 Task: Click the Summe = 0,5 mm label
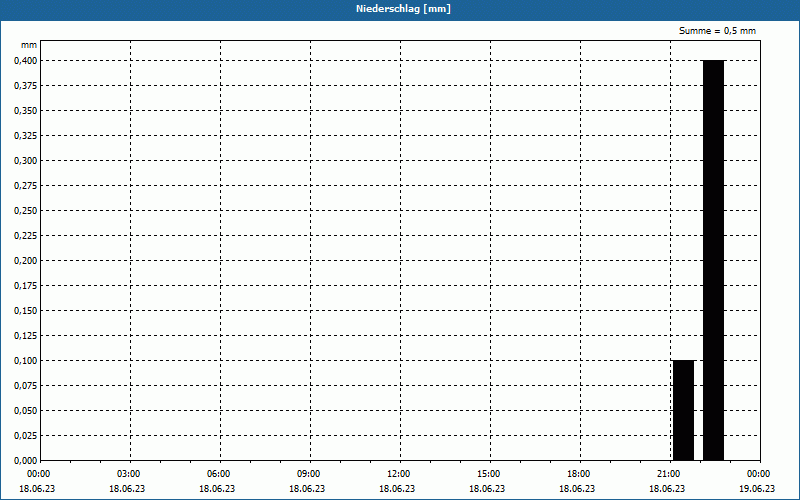tap(717, 31)
